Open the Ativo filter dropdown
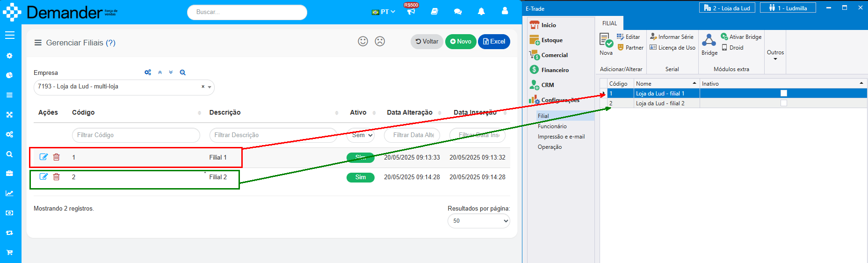 pos(360,135)
